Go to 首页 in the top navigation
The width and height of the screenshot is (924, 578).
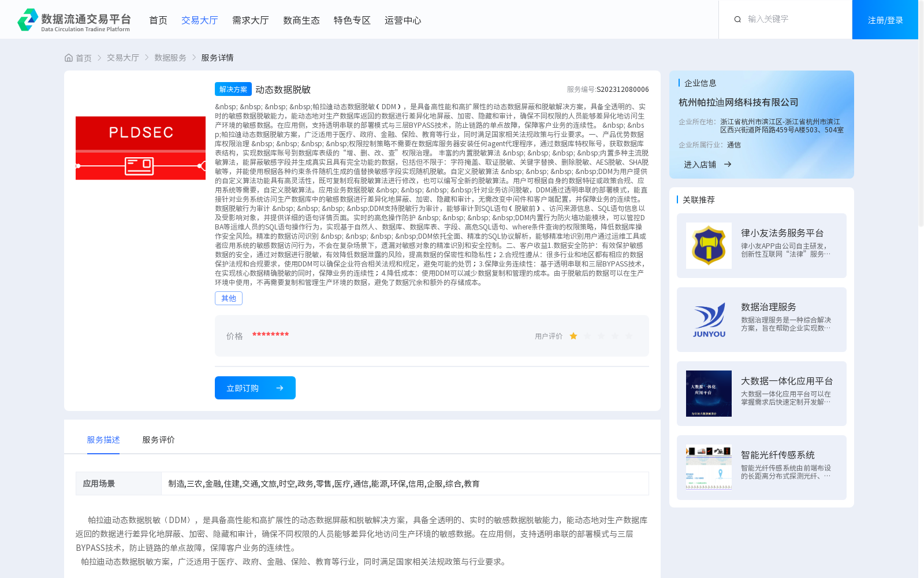click(x=158, y=20)
